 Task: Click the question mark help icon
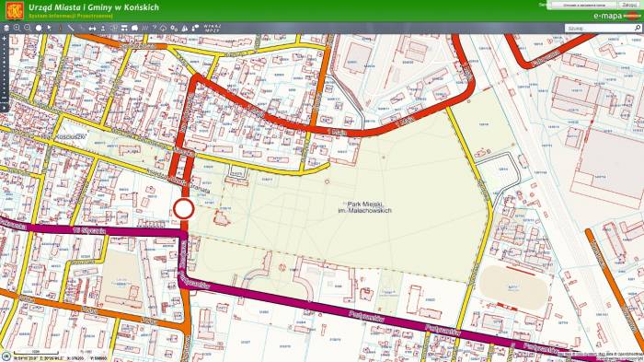tap(155, 28)
